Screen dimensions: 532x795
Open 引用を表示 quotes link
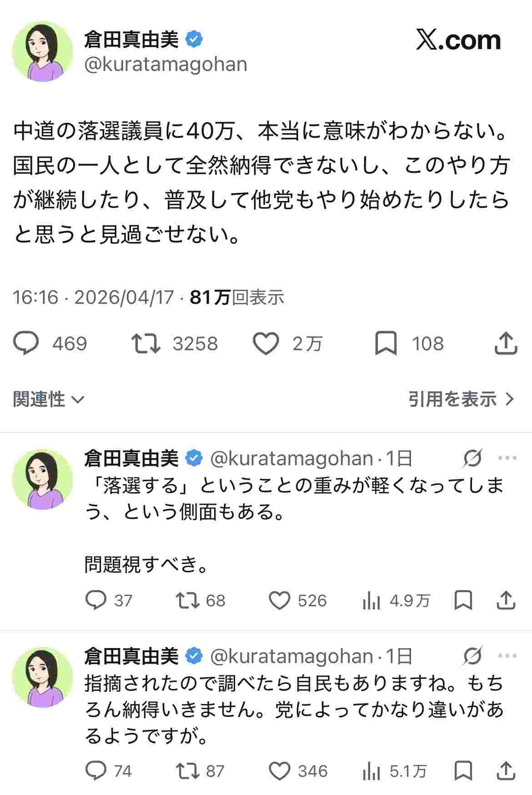click(x=461, y=399)
